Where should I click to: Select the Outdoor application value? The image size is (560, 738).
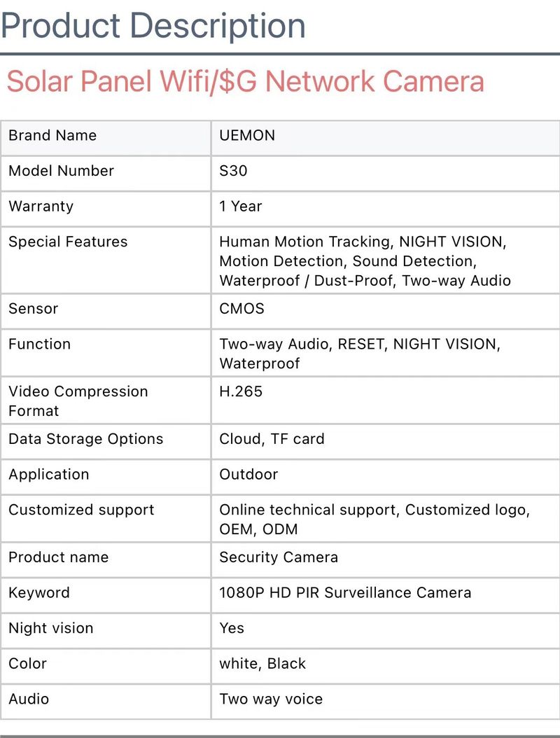248,475
